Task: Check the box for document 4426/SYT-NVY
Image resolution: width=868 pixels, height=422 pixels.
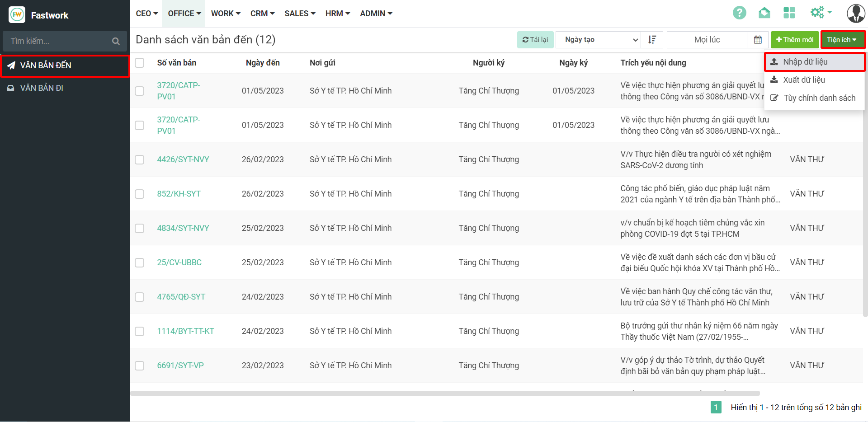Action: [140, 159]
